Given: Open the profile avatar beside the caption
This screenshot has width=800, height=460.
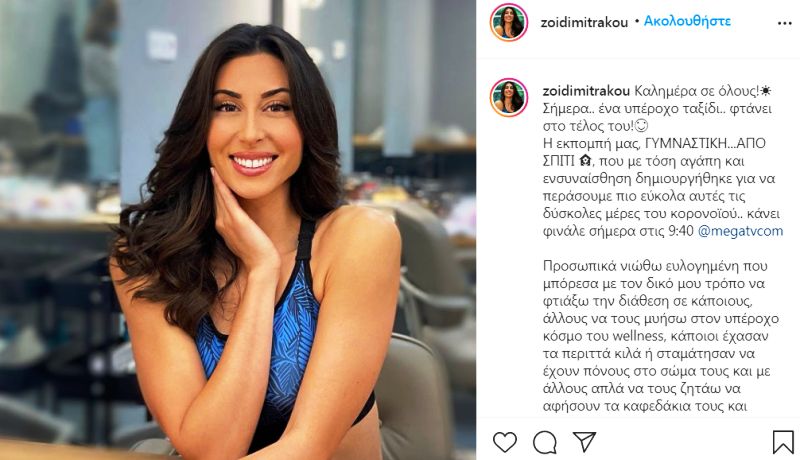Looking at the screenshot, I should pyautogui.click(x=509, y=97).
